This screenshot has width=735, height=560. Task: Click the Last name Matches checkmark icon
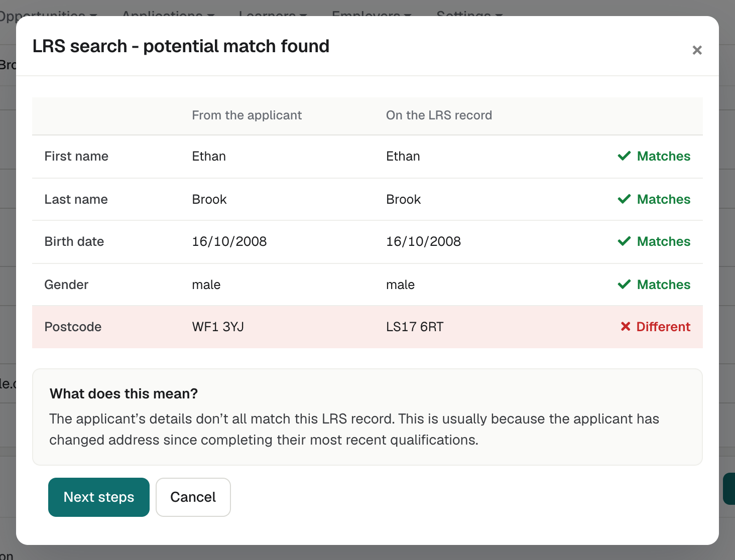pos(624,199)
